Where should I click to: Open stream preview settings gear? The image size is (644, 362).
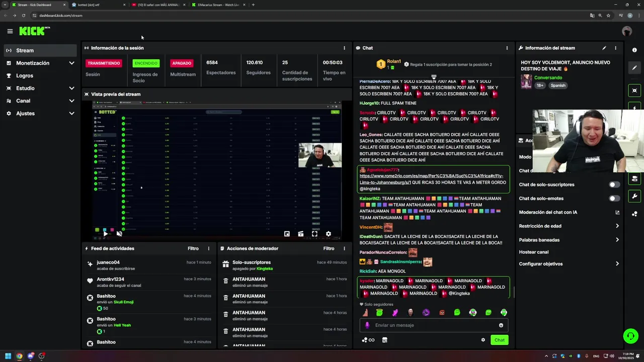(329, 234)
